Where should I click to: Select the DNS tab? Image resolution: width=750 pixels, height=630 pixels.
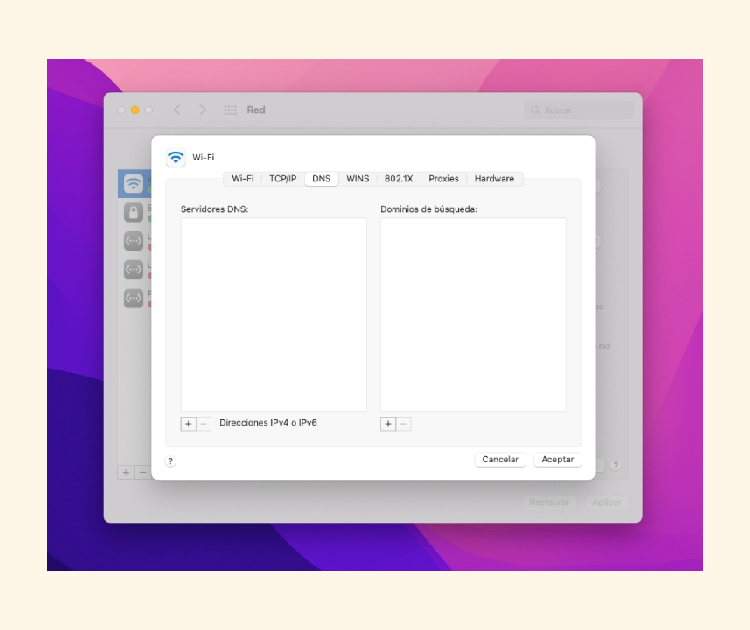pos(321,178)
